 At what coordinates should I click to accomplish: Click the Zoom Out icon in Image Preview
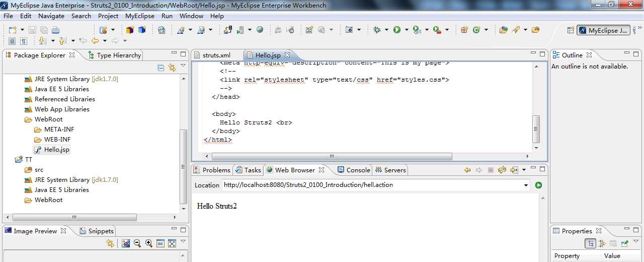(x=137, y=243)
